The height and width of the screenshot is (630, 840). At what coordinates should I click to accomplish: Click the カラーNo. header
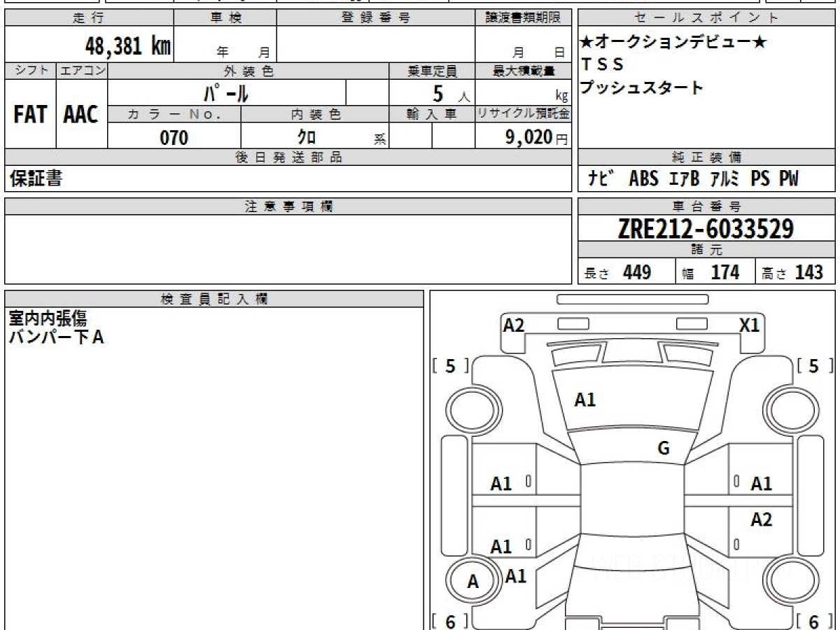(x=174, y=114)
